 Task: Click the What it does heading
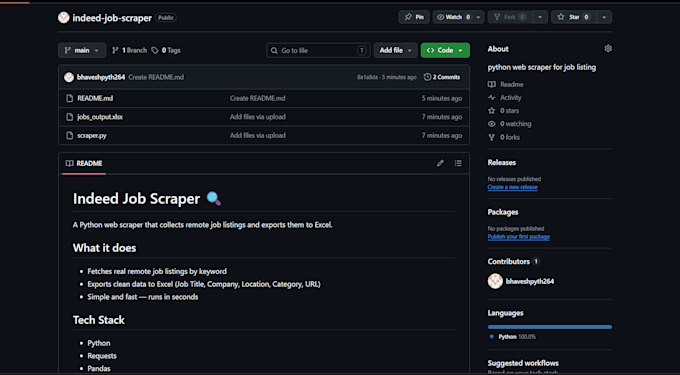[104, 248]
